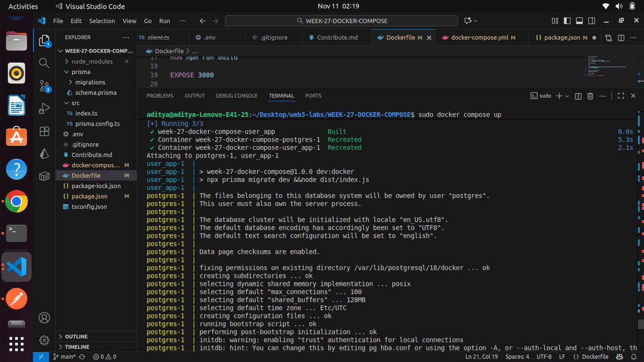Screen dimensions: 644x362
Task: Split the terminal with the split icon
Action: (577, 96)
